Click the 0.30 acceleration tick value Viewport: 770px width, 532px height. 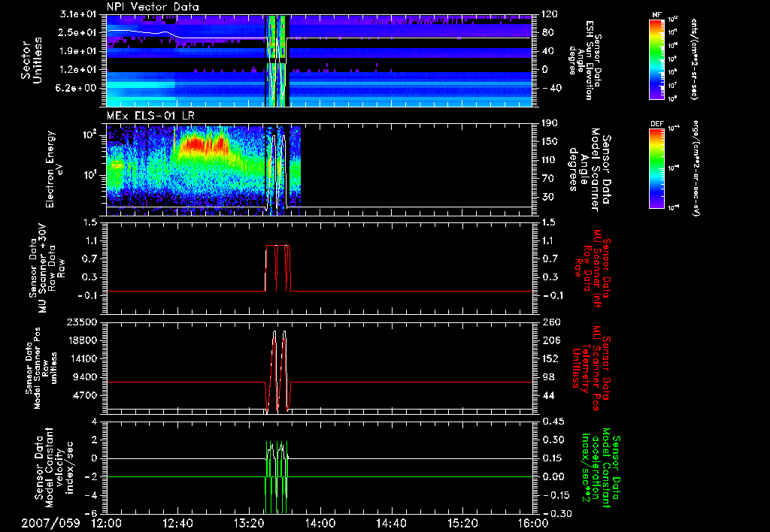click(x=554, y=440)
